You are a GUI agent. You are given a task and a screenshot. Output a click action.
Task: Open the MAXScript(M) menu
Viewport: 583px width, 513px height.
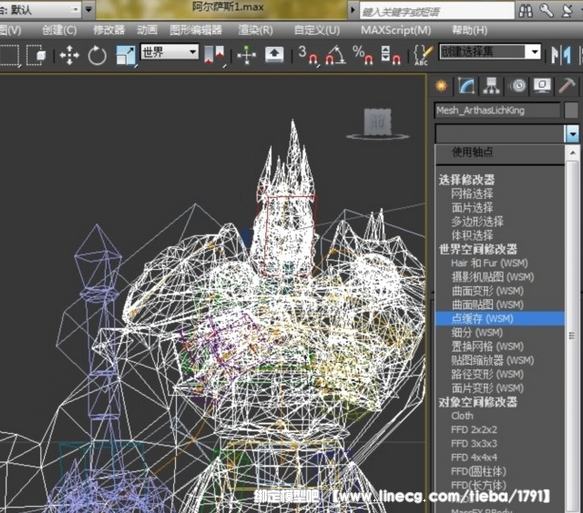396,30
